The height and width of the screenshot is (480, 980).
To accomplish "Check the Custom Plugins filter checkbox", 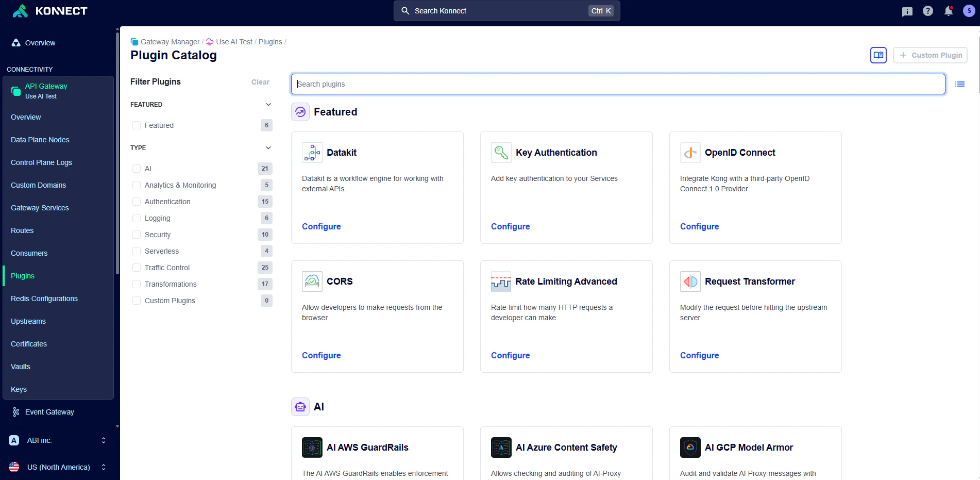I will pyautogui.click(x=137, y=301).
